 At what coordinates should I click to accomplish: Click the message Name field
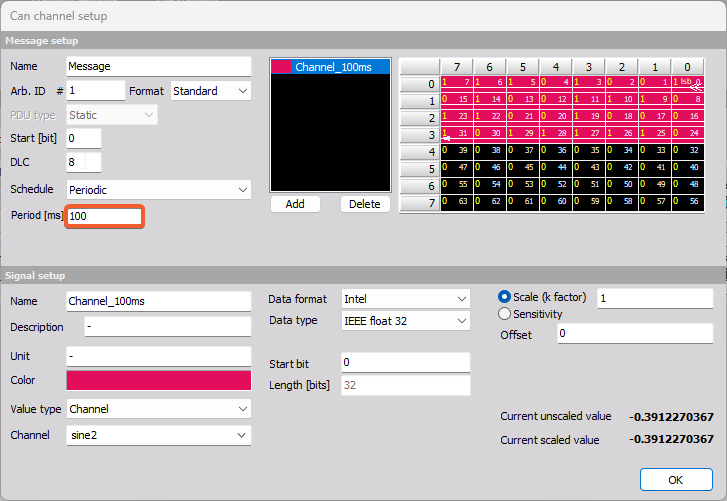[159, 66]
